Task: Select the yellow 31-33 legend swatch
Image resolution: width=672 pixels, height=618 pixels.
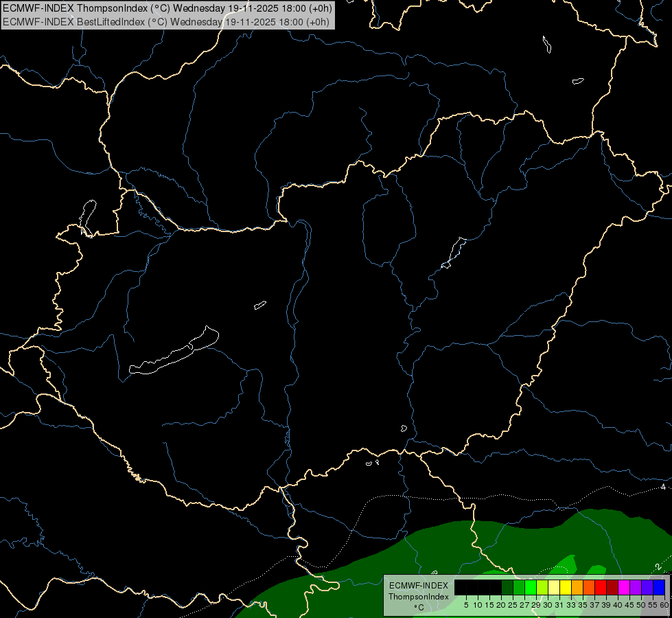Action: (566, 587)
